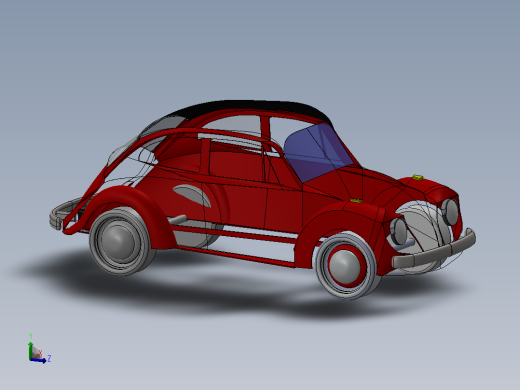
Task: Click the XYZ orientation triad
Action: [x=39, y=348]
